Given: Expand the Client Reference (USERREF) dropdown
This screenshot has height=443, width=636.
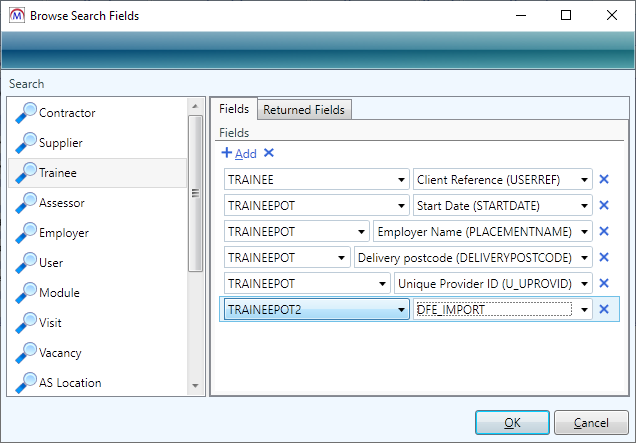Looking at the screenshot, I should tap(584, 180).
